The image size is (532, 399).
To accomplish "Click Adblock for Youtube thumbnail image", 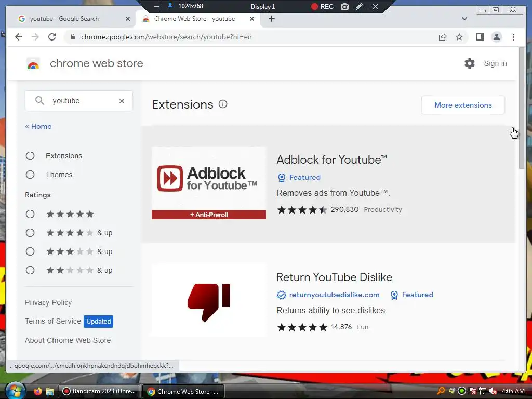I will [x=209, y=183].
